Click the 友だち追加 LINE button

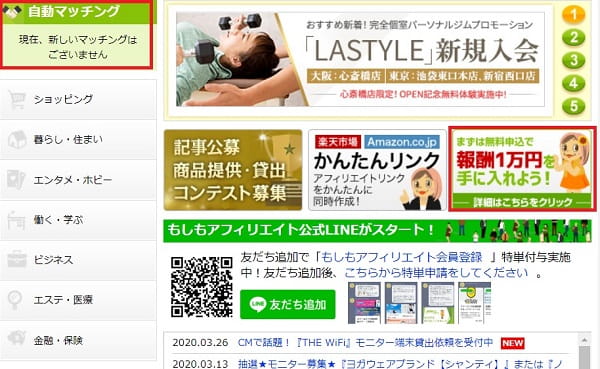coord(288,304)
